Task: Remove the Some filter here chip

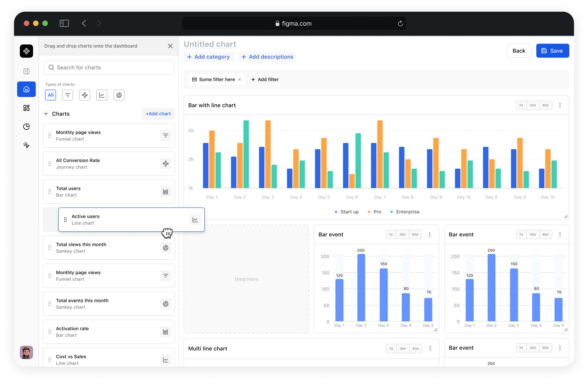Action: point(239,79)
